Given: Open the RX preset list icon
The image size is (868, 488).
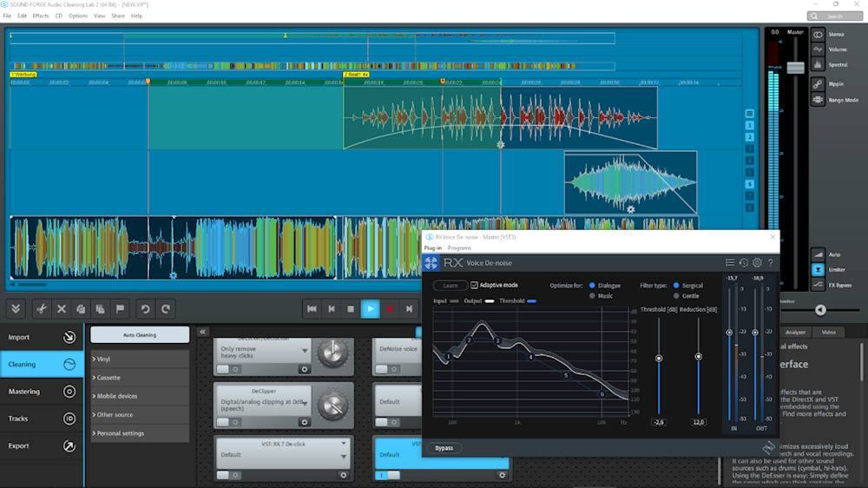Looking at the screenshot, I should tap(730, 262).
